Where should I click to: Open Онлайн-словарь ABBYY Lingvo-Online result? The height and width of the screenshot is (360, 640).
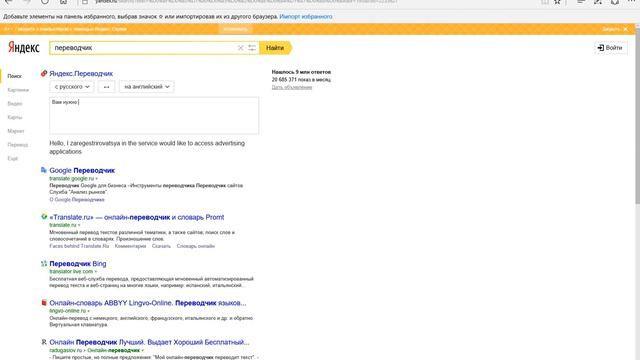148,303
